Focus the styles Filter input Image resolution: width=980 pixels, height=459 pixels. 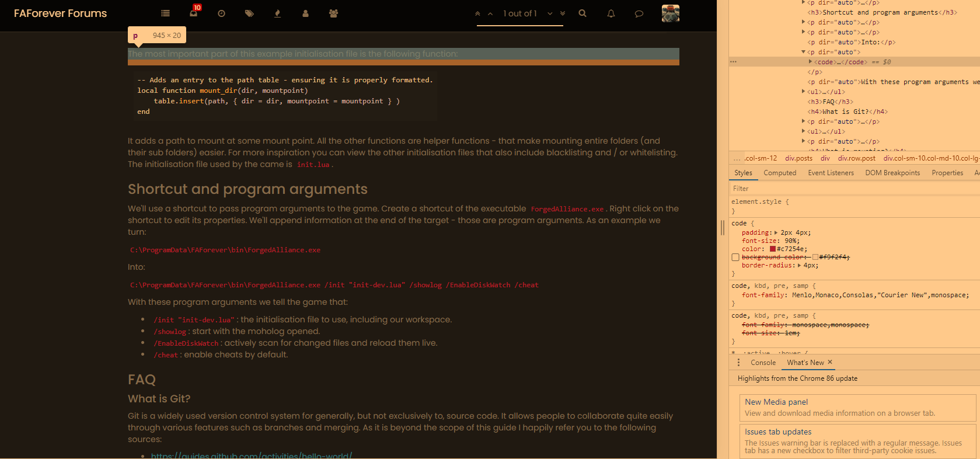854,189
